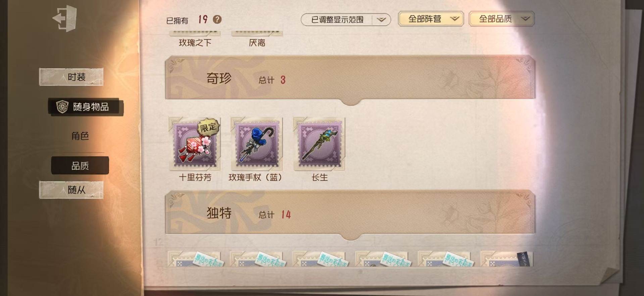The height and width of the screenshot is (296, 644).
Task: Expand the 已调整显示范围 dropdown
Action: [x=346, y=20]
